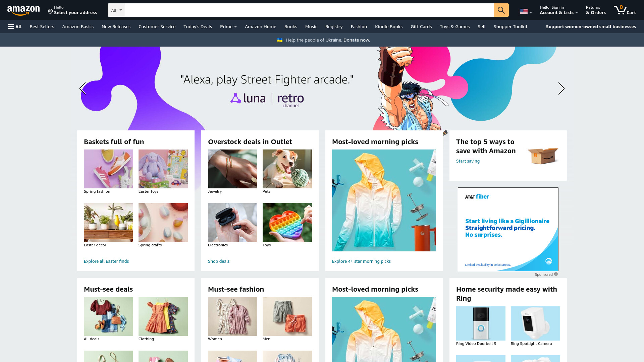
Task: Open Toys outlet thumbnail
Action: coord(287,223)
